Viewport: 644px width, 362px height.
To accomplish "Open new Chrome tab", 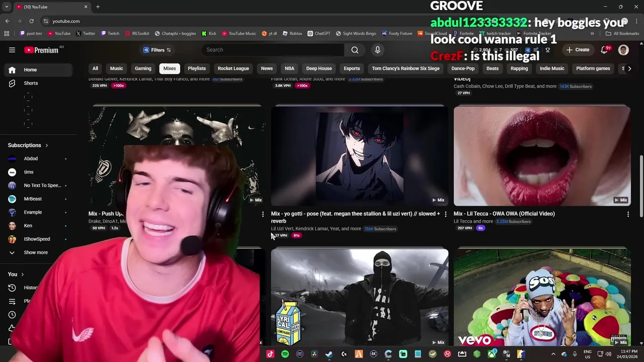I will pyautogui.click(x=98, y=7).
